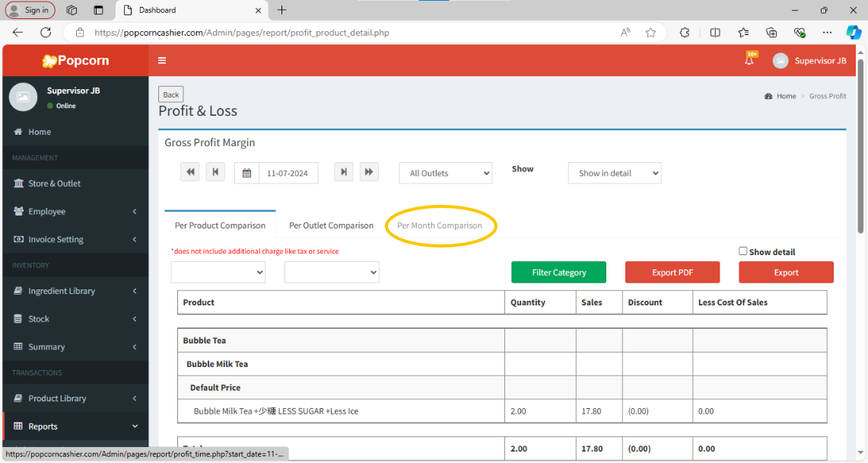Screen dimensions: 868x463
Task: Click Store & Outlet bank building icon
Action: tap(18, 184)
